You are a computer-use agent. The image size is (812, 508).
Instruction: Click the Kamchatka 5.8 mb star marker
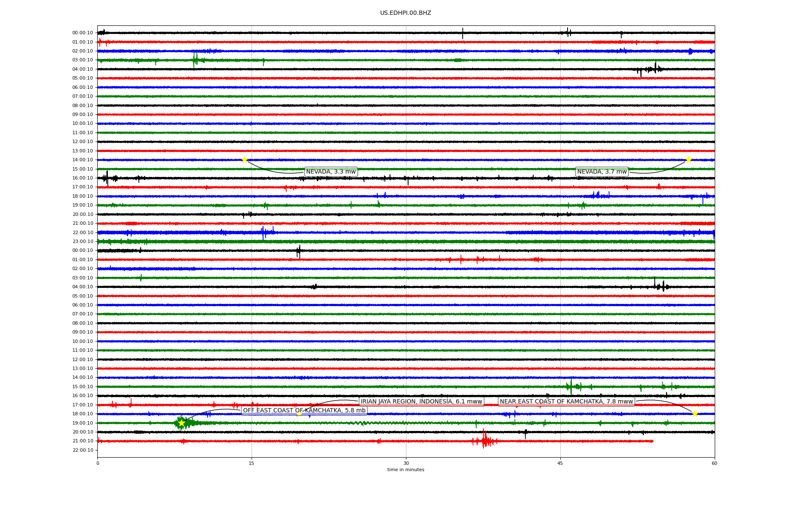pos(181,423)
